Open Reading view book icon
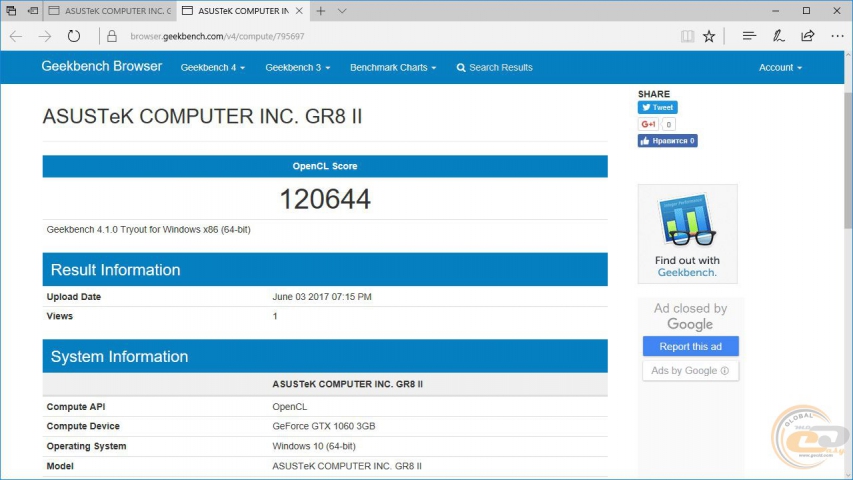The image size is (853, 480). pos(687,36)
